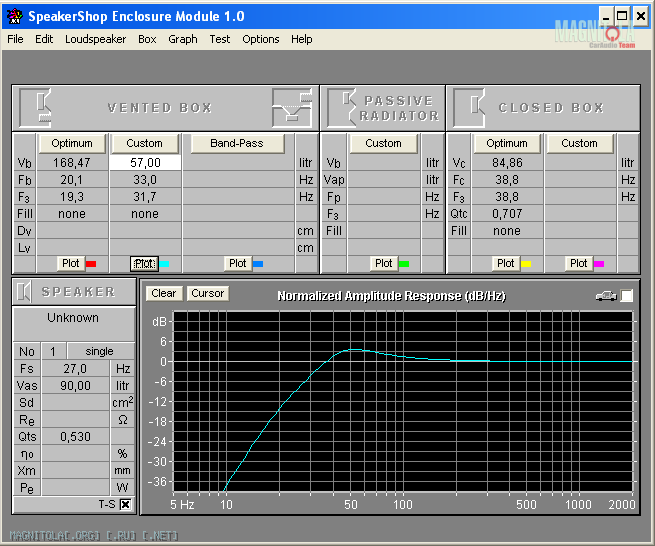Click vented optimum F3 value 19,3
The width and height of the screenshot is (655, 546).
(x=72, y=197)
